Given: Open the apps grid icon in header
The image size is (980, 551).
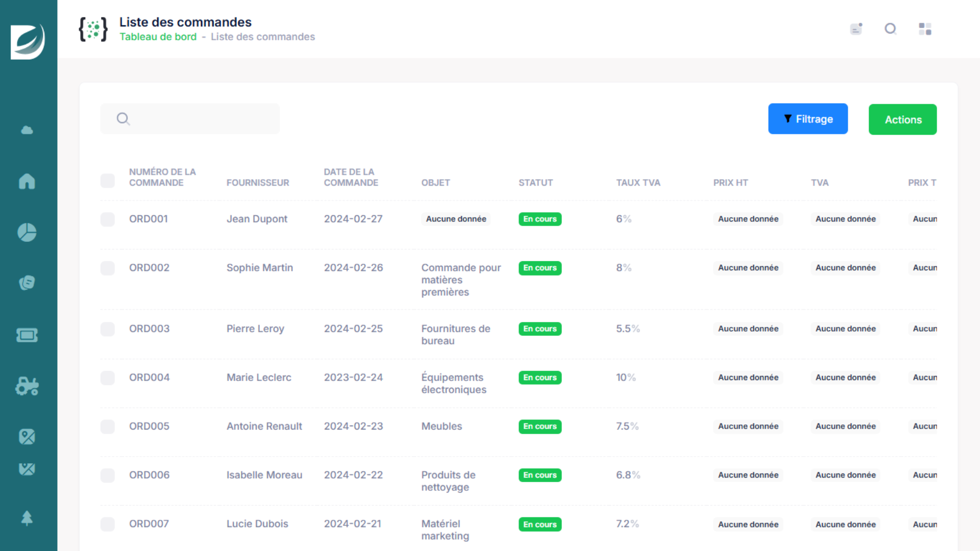Looking at the screenshot, I should [x=925, y=29].
